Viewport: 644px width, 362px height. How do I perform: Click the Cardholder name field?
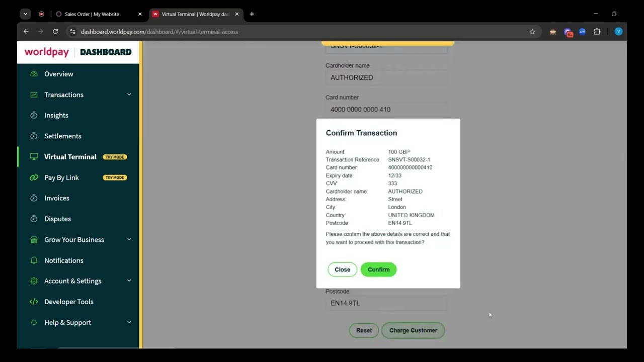pos(386,77)
